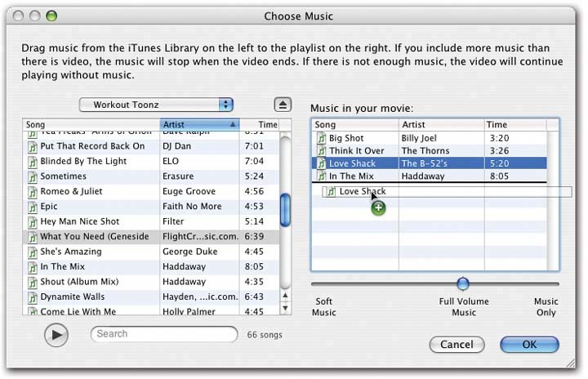
Task: Sort library by the Song column header
Action: [91, 125]
